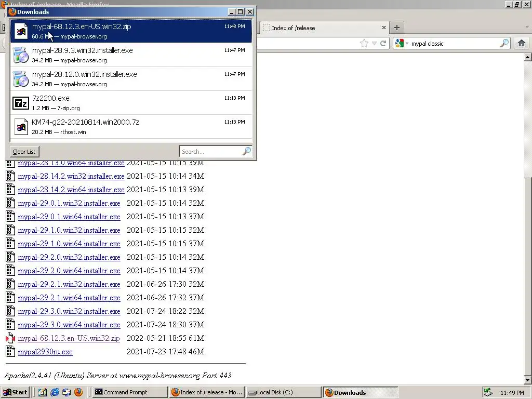Open mypal-29.2.1.win32.installer.exe link
Screen dimensions: 532x399
click(x=69, y=284)
